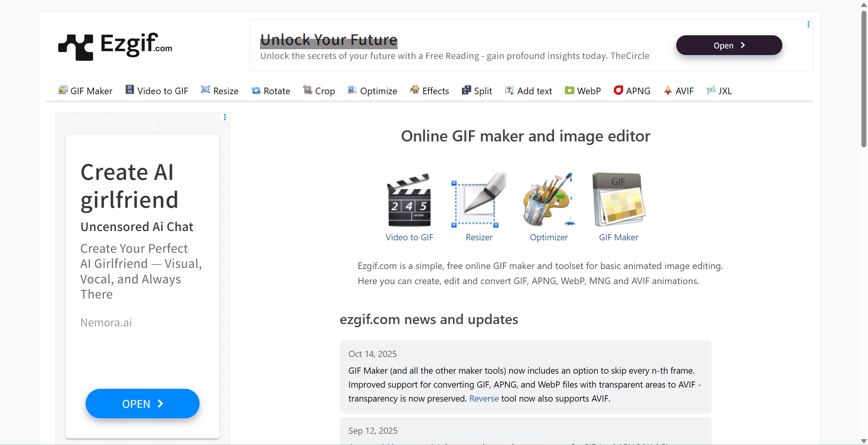Open the APNG tools menu item
Viewport: 868px width, 445px height.
pos(632,91)
